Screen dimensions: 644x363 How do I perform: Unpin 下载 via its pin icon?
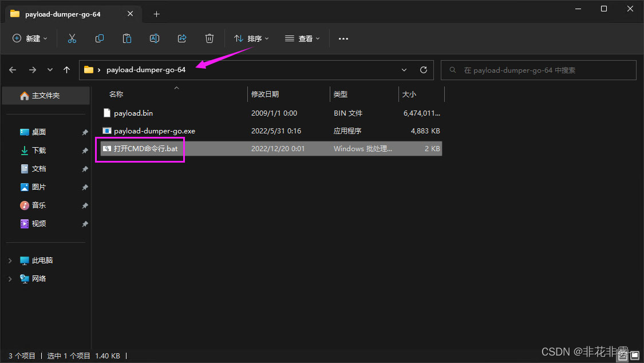tap(85, 151)
